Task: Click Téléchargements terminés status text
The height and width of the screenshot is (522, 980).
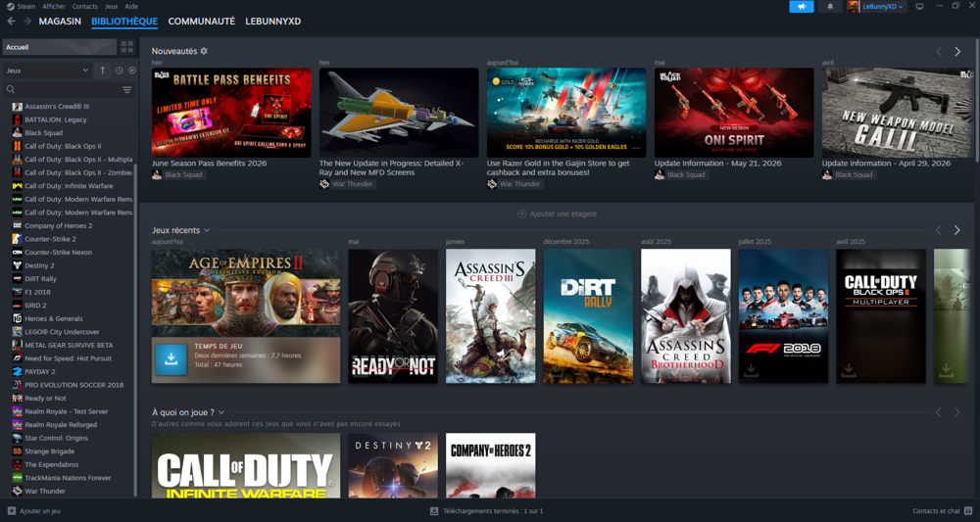Action: coord(493,511)
